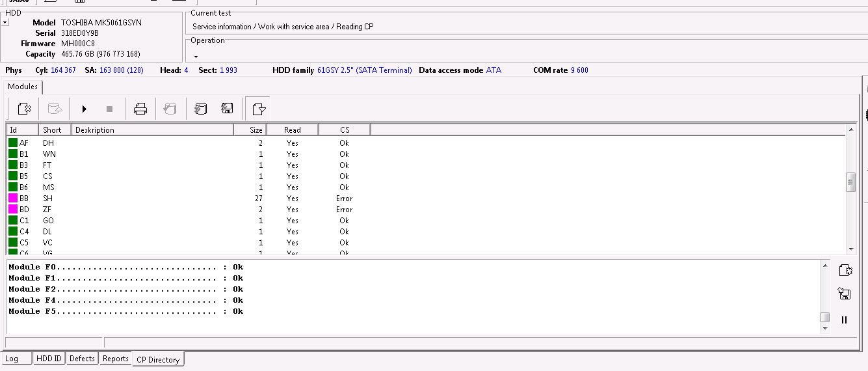Click the Error status in SH row

coord(344,199)
